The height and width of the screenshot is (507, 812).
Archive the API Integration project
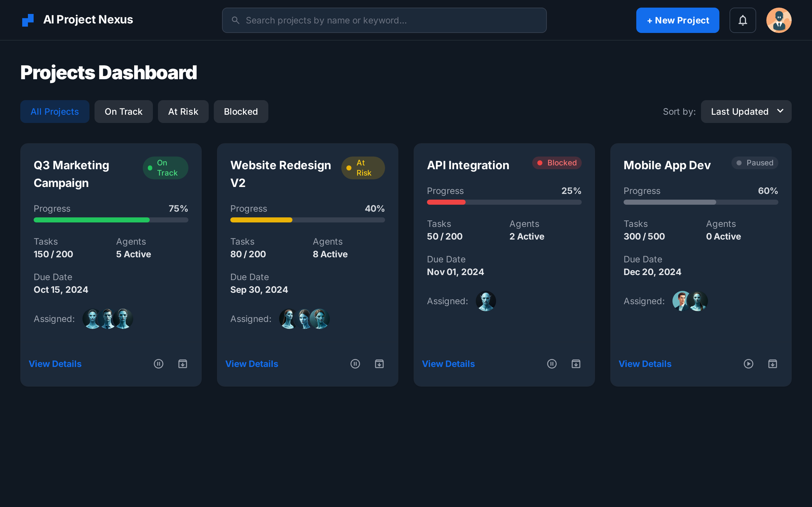coord(576,363)
